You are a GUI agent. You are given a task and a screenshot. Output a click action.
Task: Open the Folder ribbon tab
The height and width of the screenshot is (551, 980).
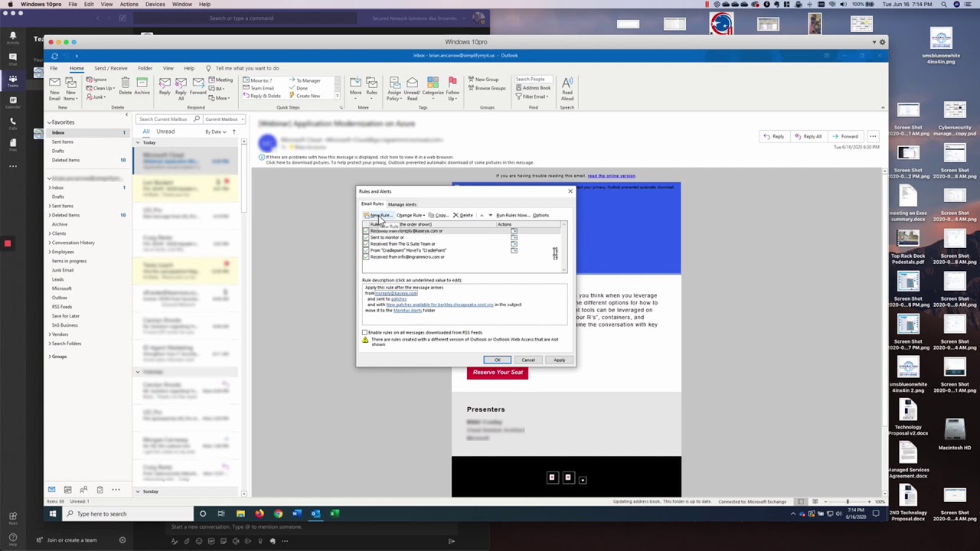(145, 68)
